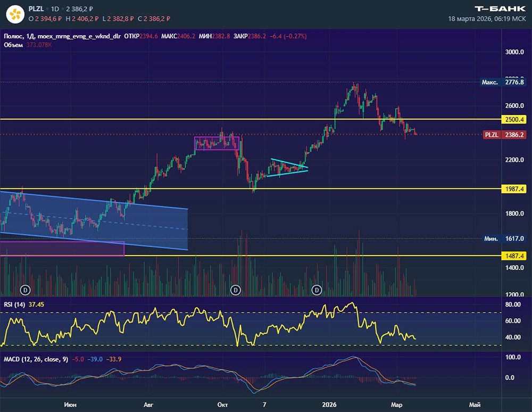
Task: Click the Июн label on time axis
Action: 70,405
